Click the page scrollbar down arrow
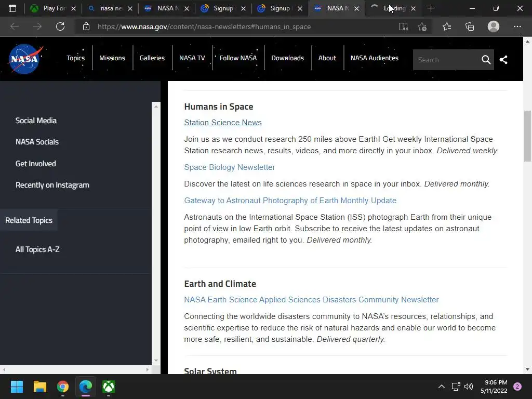 tap(527, 369)
